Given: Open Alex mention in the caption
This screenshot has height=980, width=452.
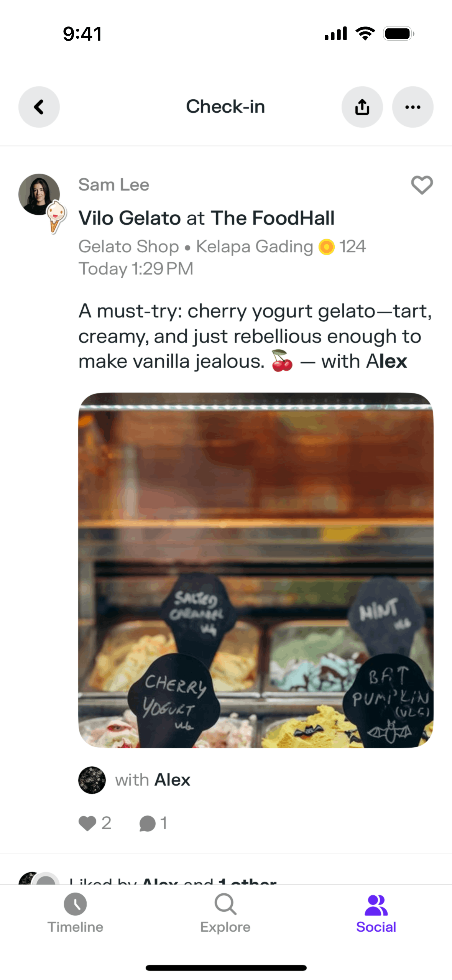Looking at the screenshot, I should point(386,361).
